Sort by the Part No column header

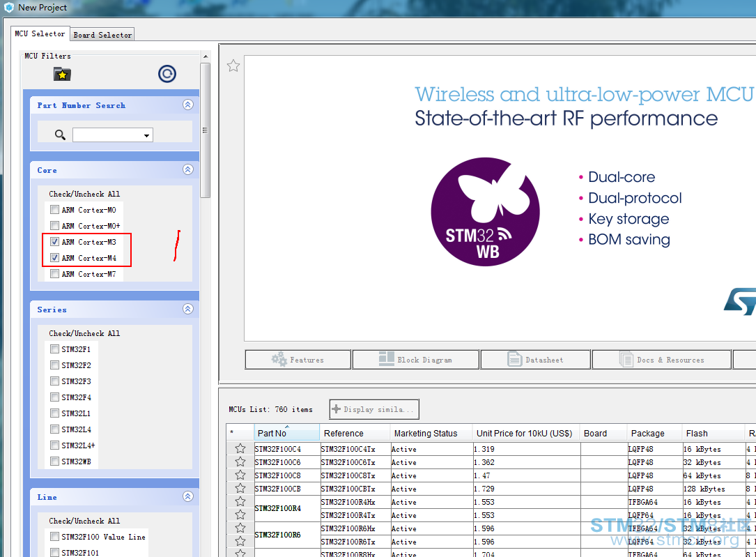287,433
